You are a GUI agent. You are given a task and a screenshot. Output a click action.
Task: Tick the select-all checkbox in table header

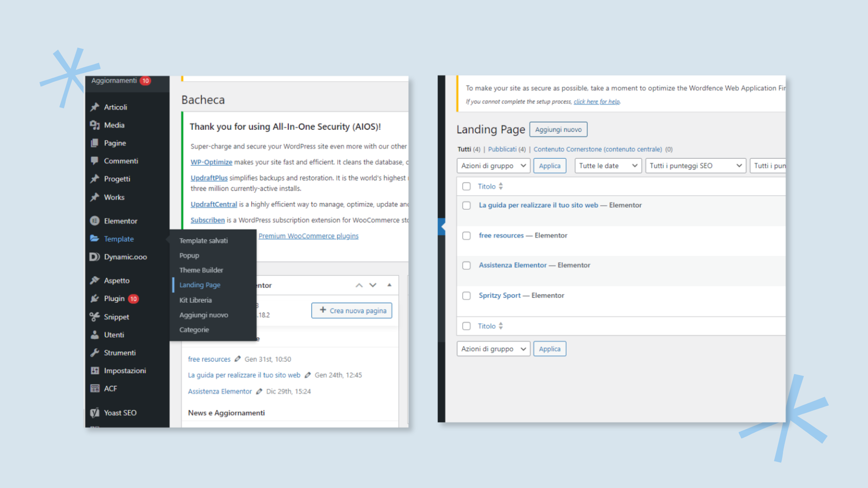[x=467, y=186]
